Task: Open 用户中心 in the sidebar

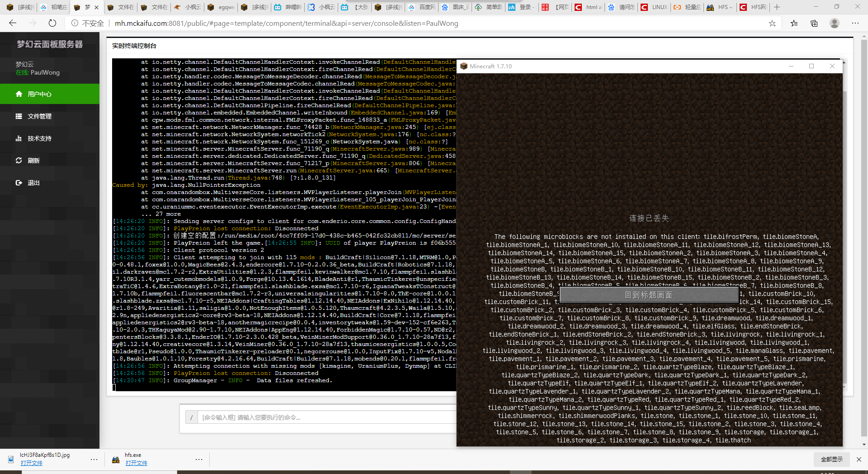Action: (50, 94)
